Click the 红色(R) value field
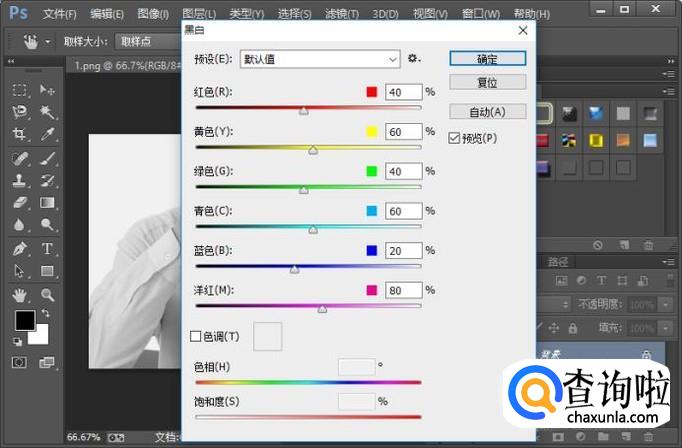This screenshot has height=448, width=682. point(404,92)
